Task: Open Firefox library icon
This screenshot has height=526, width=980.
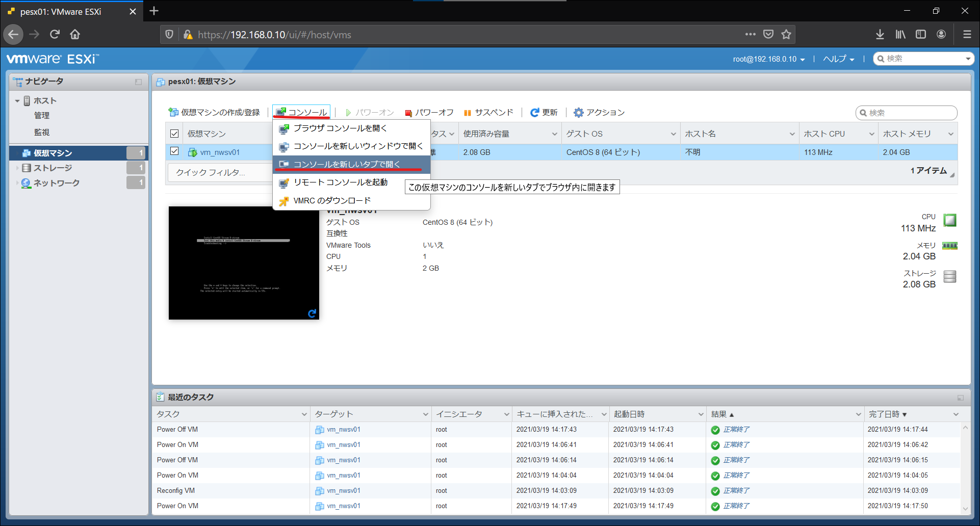Action: point(900,35)
